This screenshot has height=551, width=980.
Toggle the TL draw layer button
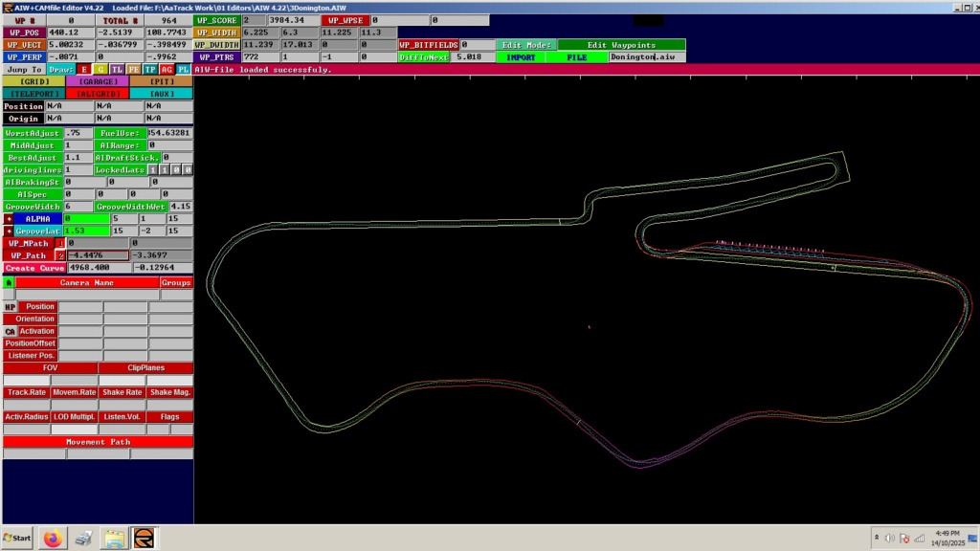tap(117, 70)
